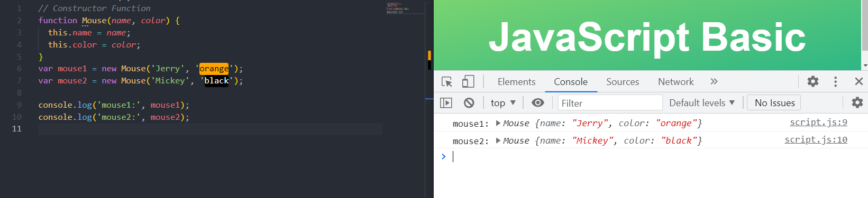
Task: Switch to the Elements tab
Action: tap(516, 82)
